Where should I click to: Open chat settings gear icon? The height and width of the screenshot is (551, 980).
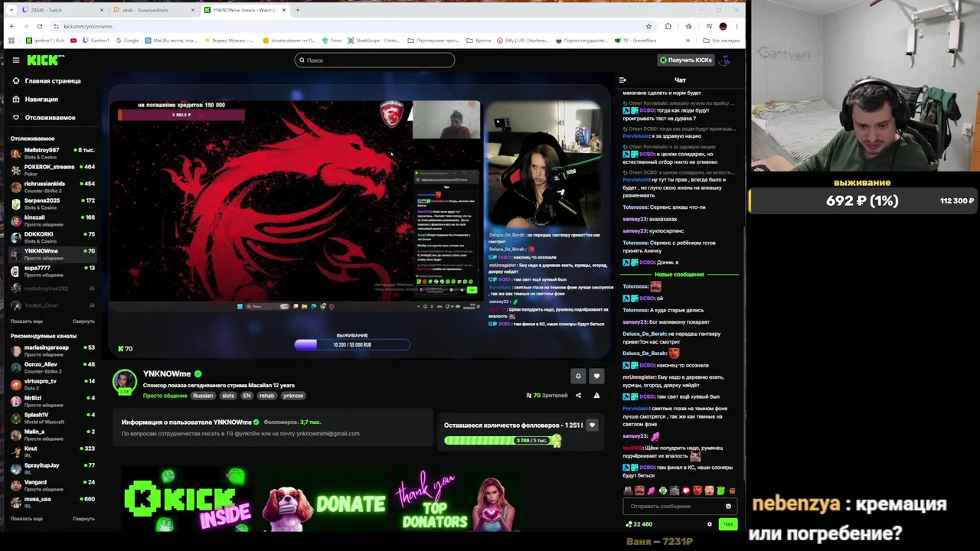pos(709,524)
